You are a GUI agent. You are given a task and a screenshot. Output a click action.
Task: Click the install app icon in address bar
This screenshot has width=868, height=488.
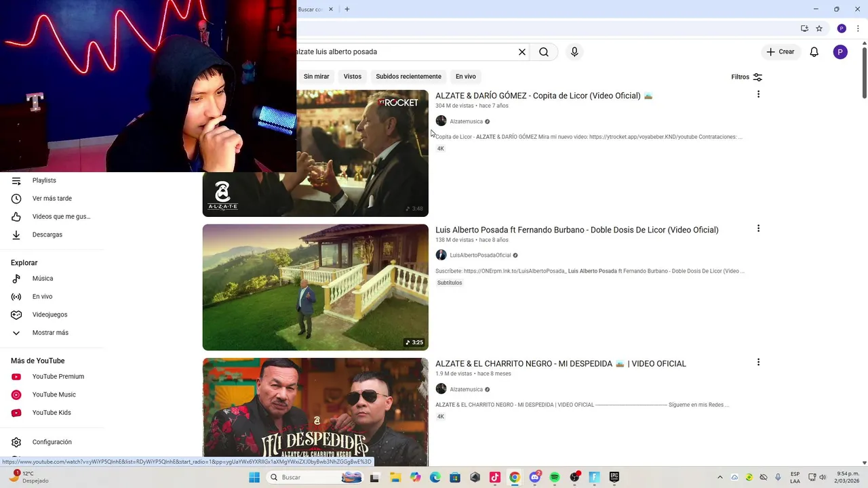coord(804,28)
